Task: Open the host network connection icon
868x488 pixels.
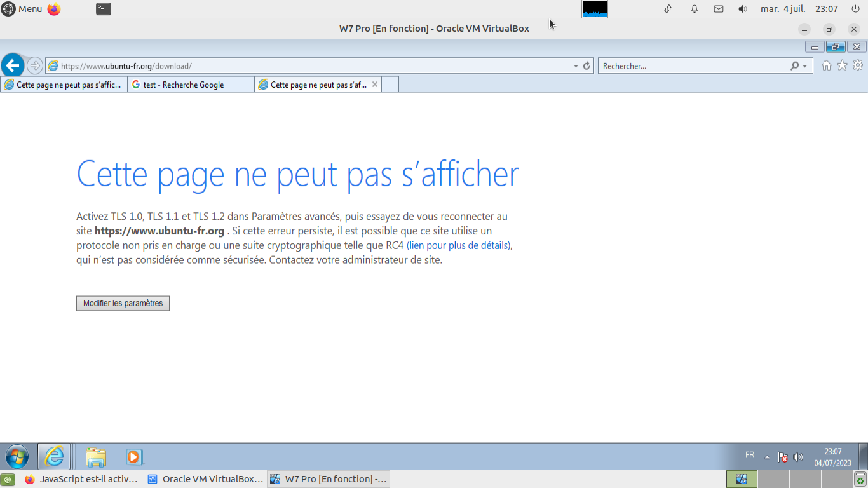Action: click(668, 9)
